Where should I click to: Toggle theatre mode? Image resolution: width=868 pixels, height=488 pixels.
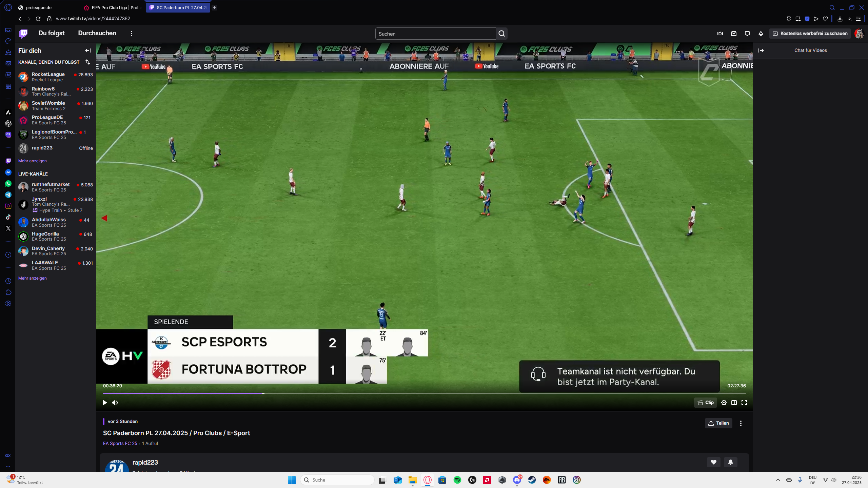734,403
